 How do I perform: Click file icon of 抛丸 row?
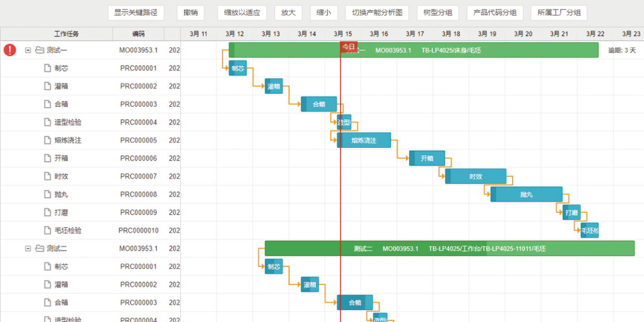[x=47, y=194]
